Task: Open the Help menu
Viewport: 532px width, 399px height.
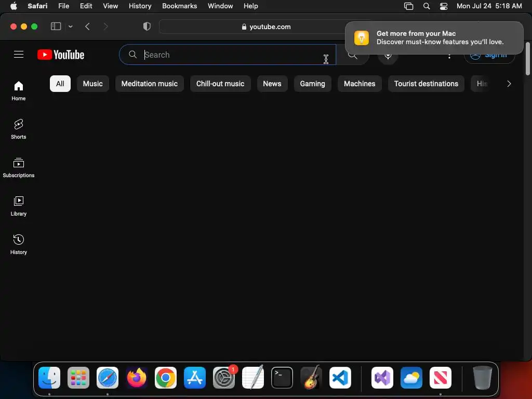Action: [x=251, y=6]
